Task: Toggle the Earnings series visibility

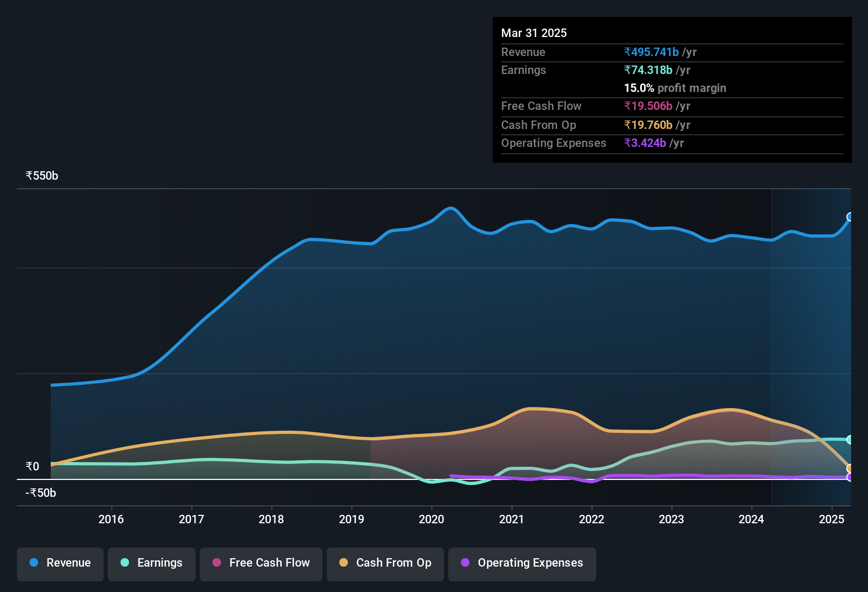Action: point(152,563)
